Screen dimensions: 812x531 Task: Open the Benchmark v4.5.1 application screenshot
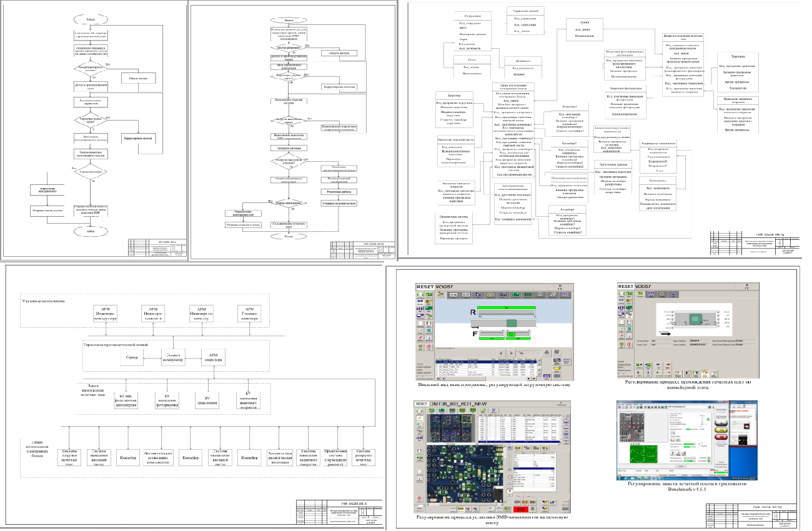pos(686,439)
